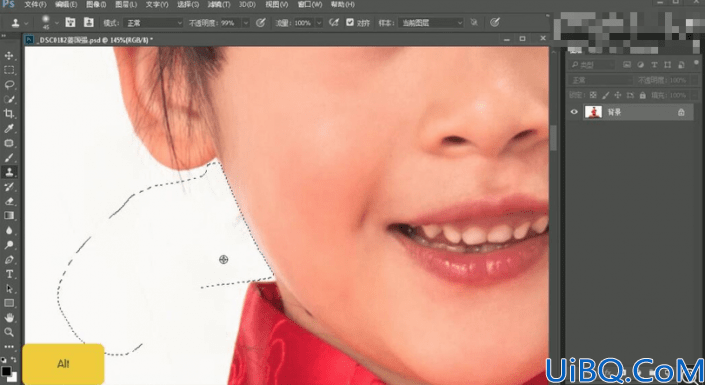Open the 图像(I) menu
705x385 pixels.
[96, 4]
